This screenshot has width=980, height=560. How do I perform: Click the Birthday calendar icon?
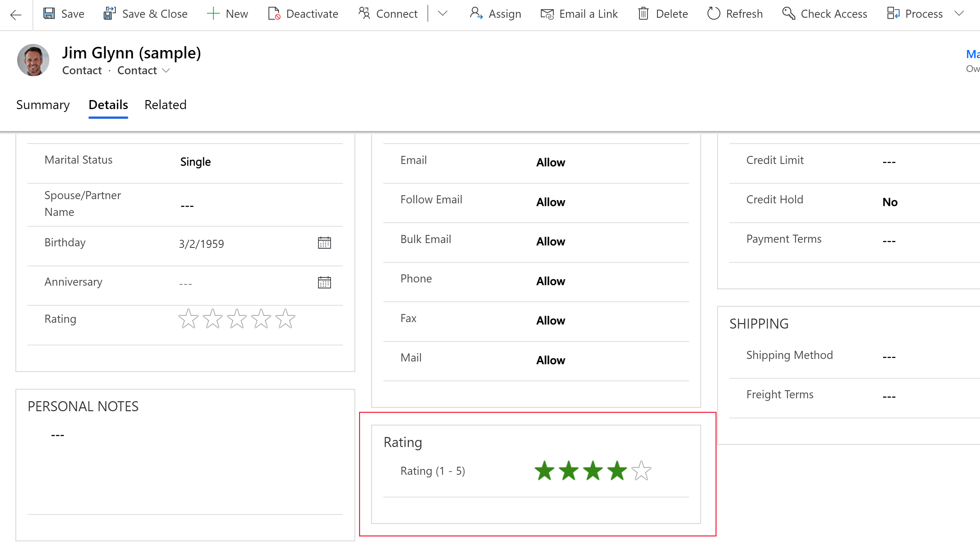click(325, 243)
